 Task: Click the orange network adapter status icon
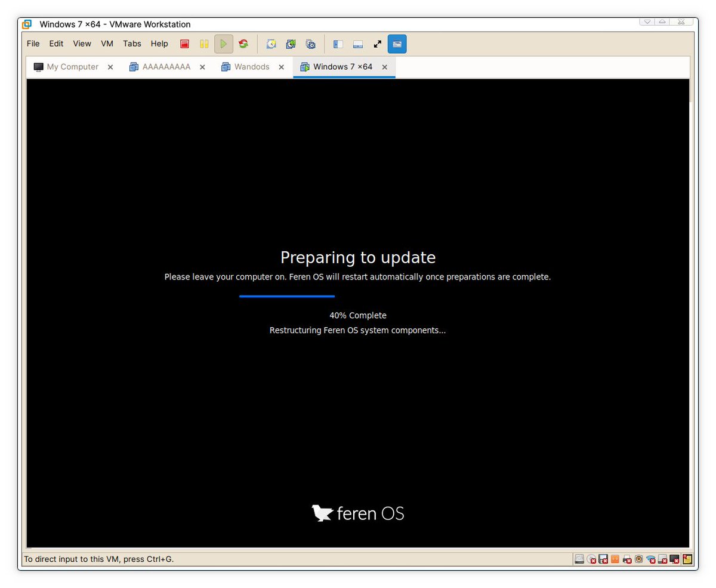pos(615,559)
